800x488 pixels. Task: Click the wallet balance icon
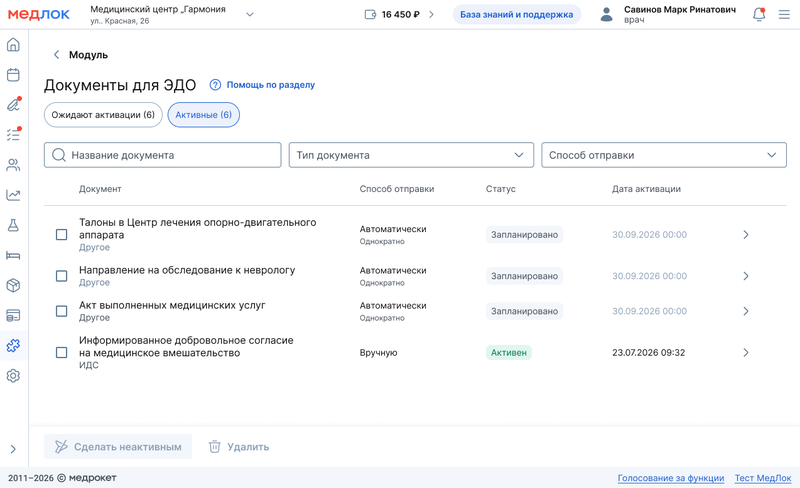point(370,14)
